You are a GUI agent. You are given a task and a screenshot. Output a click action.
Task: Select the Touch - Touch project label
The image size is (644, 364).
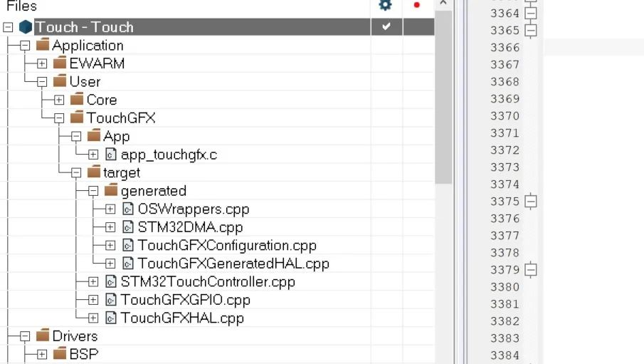point(84,27)
